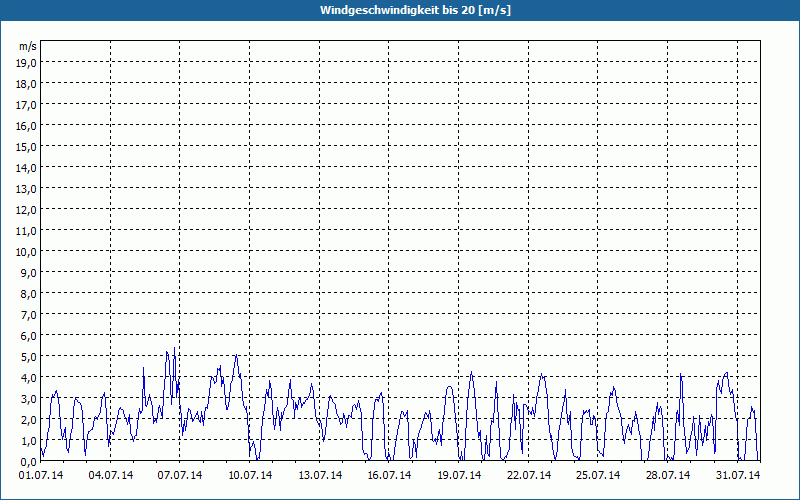Click the y-axis label '0,0'

(30, 461)
